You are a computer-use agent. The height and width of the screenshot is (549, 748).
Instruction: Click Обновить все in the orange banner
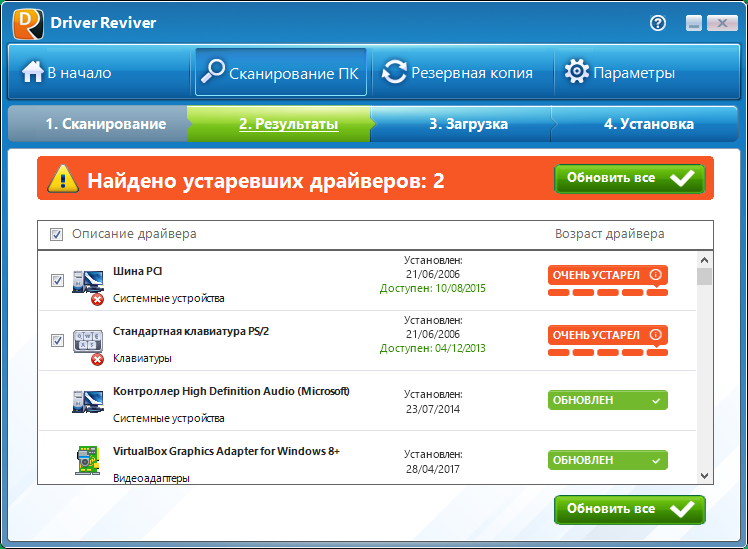629,178
